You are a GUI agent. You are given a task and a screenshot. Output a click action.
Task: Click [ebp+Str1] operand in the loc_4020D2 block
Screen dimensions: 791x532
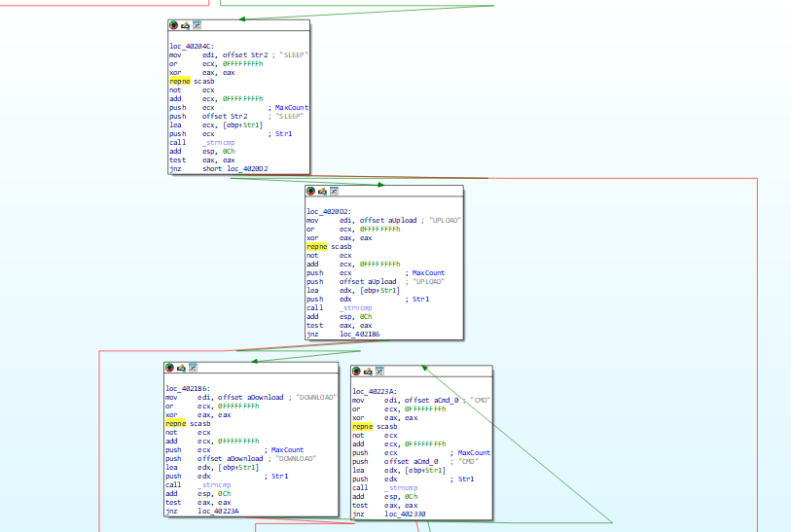click(379, 291)
